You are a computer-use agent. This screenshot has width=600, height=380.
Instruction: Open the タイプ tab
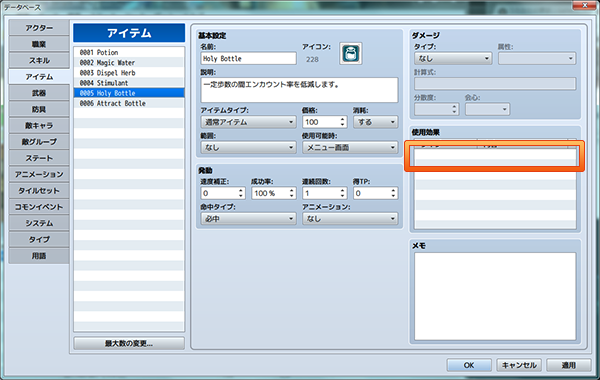pos(39,240)
